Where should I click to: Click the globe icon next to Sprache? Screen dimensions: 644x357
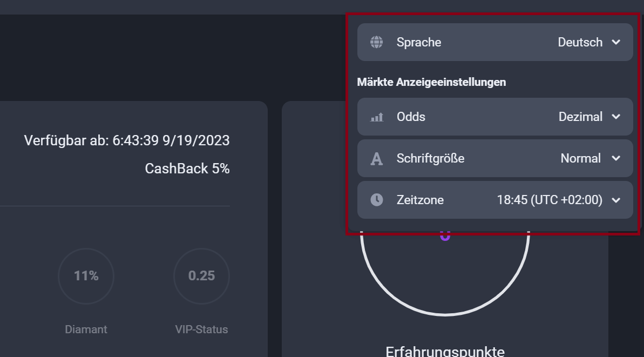(x=376, y=42)
